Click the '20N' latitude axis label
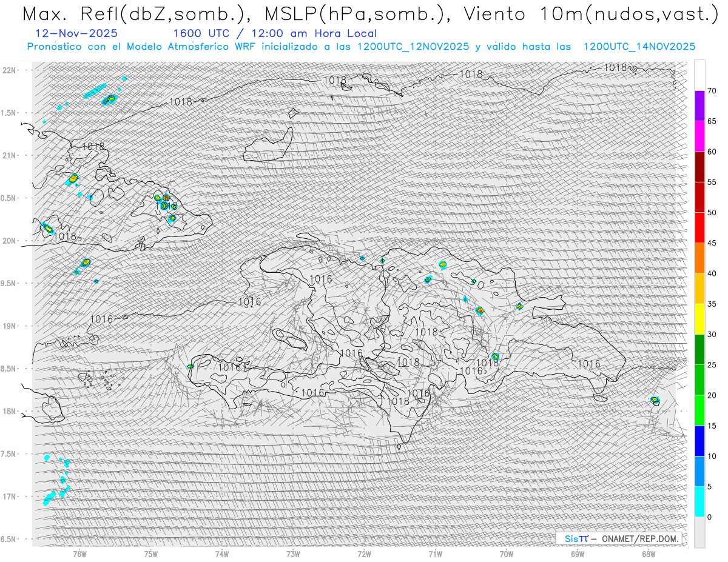Image resolution: width=728 pixels, height=562 pixels. tap(10, 241)
